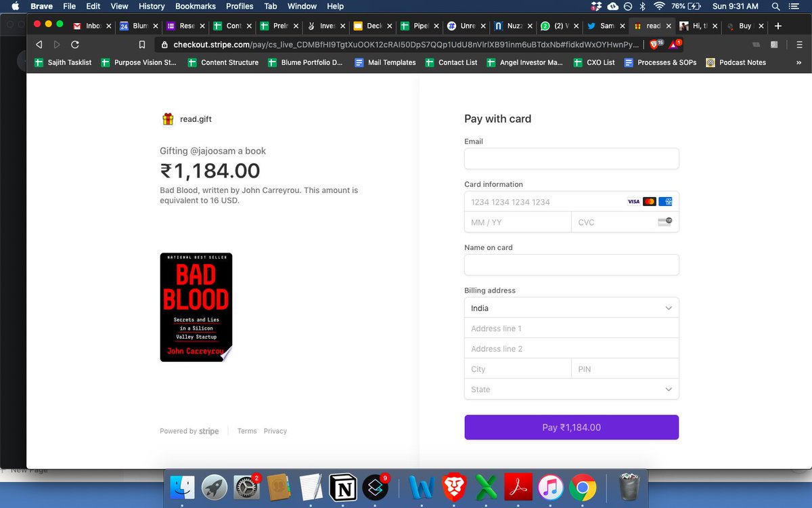Show more bookmarks via the double chevron
Image resolution: width=812 pixels, height=508 pixels.
click(x=798, y=62)
